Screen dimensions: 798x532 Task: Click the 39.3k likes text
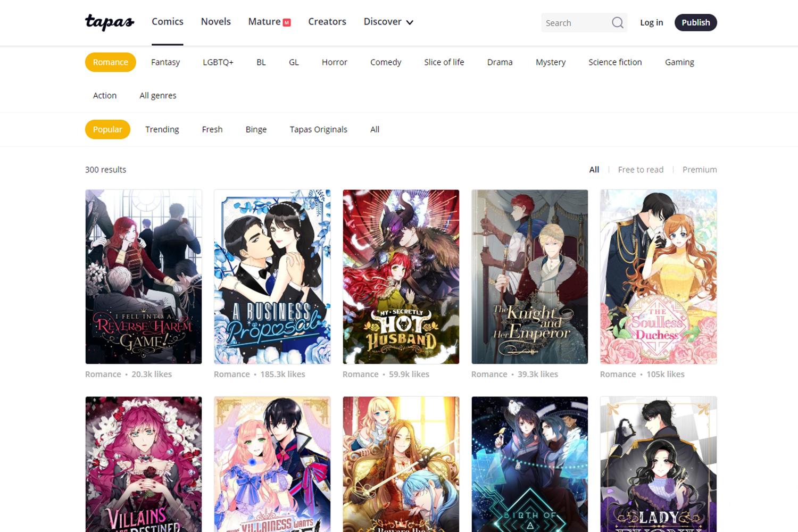[538, 375]
